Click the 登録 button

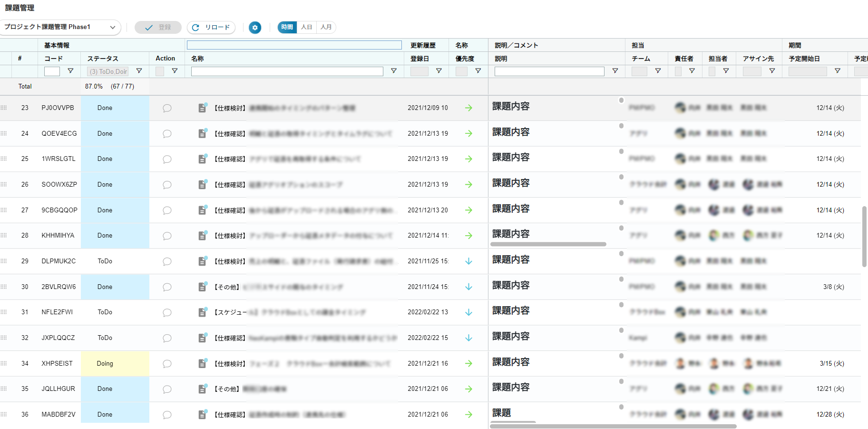[158, 27]
